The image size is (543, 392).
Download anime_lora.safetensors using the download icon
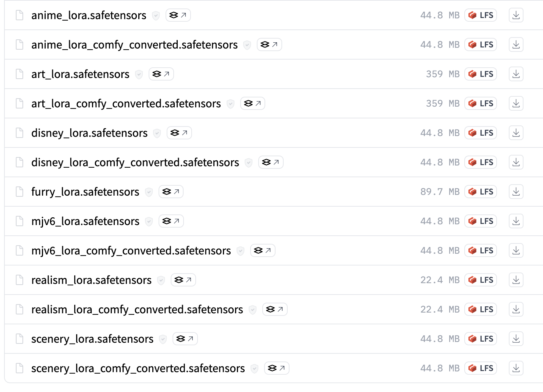pyautogui.click(x=516, y=15)
